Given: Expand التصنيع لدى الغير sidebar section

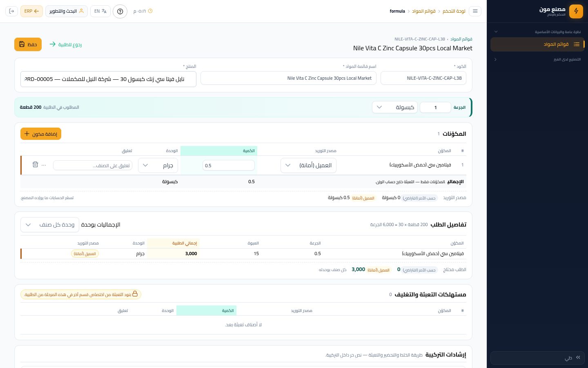Looking at the screenshot, I should pyautogui.click(x=537, y=59).
